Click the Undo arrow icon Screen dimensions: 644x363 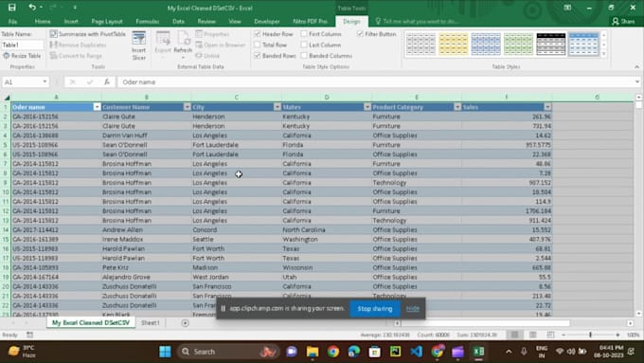pos(32,8)
